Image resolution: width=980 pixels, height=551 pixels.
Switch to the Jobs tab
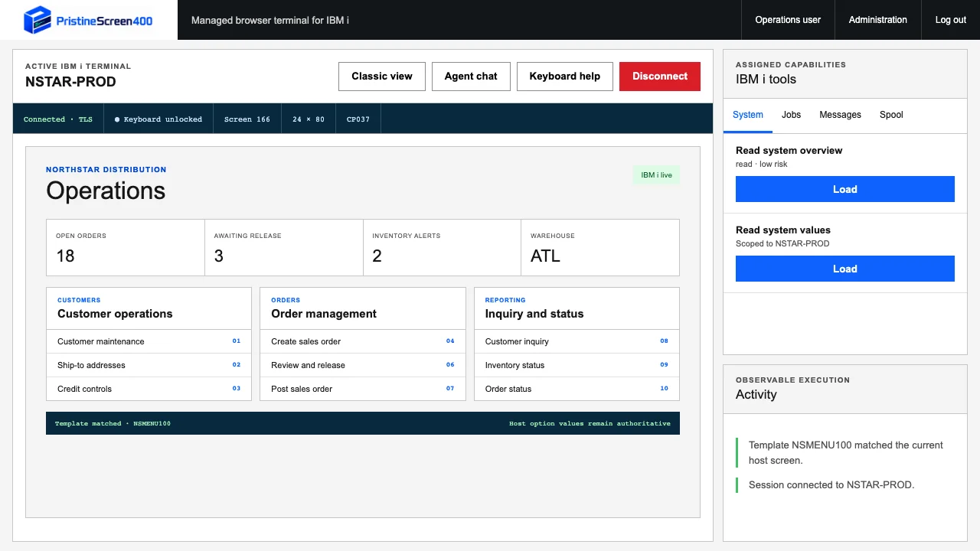coord(792,115)
